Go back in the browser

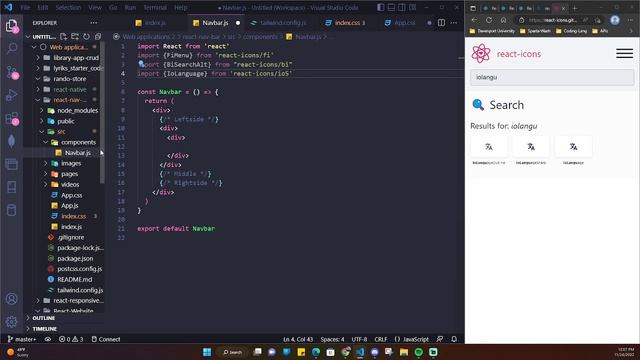[474, 20]
